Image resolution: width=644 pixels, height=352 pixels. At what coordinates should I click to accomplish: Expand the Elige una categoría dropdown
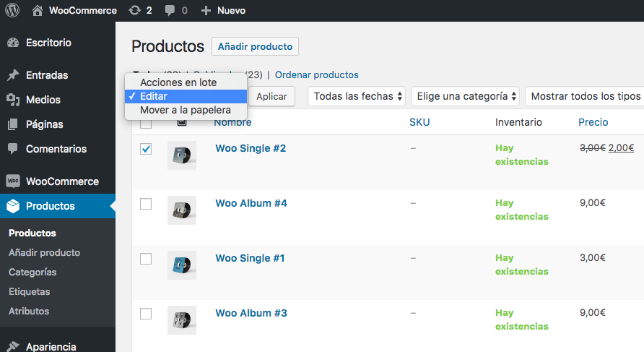466,96
